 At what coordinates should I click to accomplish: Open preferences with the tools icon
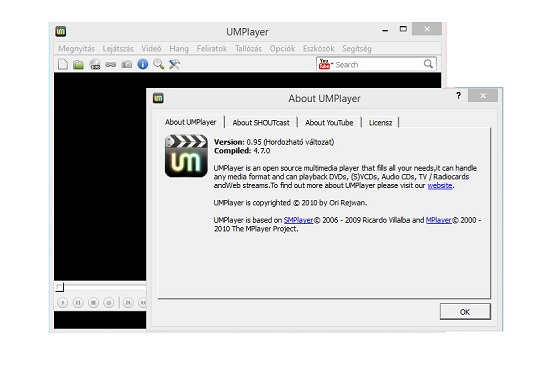pyautogui.click(x=174, y=64)
